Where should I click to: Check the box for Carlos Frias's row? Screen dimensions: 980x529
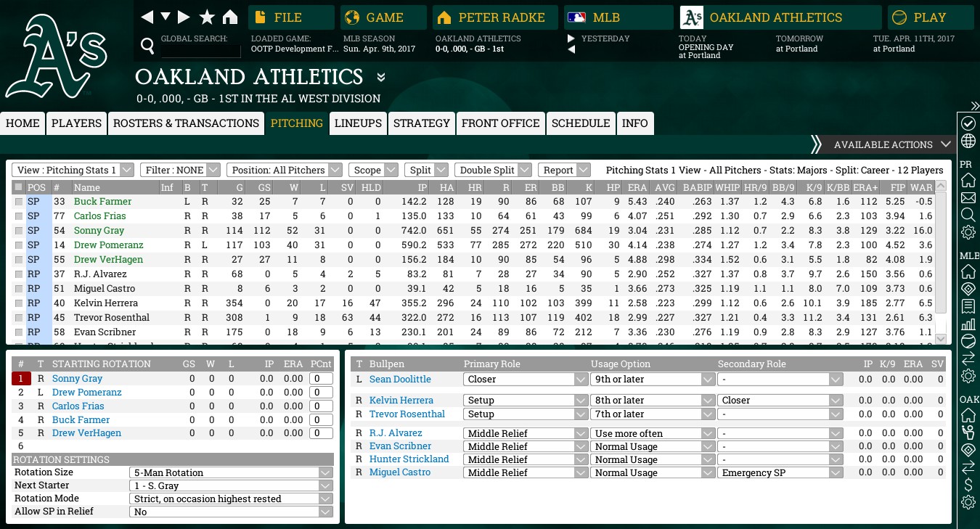tap(18, 216)
